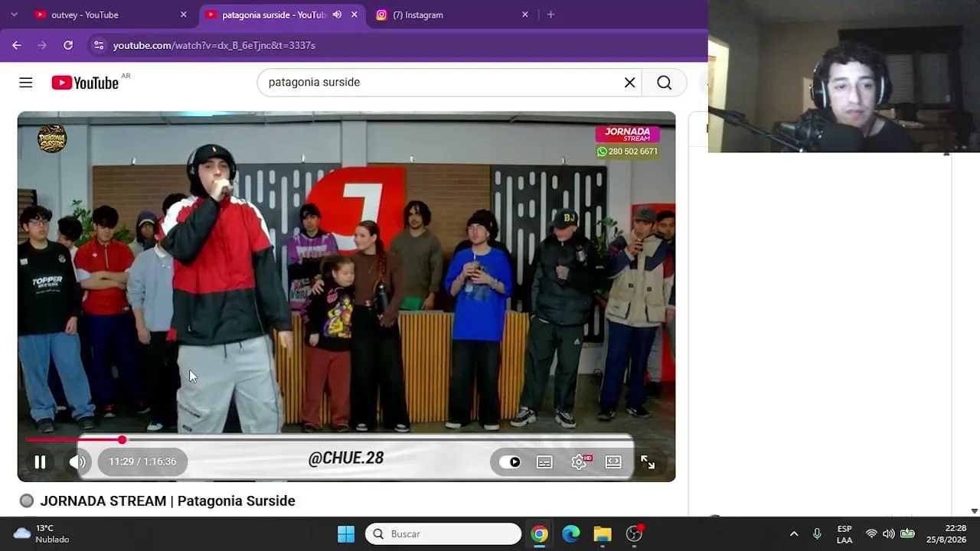Open File Explorer from the taskbar
Screen dimensions: 980x551
coord(603,534)
